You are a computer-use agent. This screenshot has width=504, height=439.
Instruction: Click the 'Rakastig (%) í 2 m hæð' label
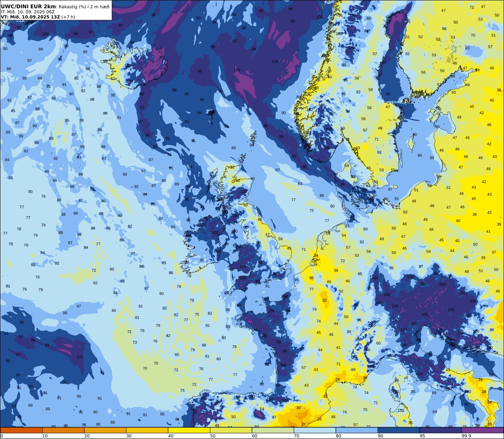[84, 7]
